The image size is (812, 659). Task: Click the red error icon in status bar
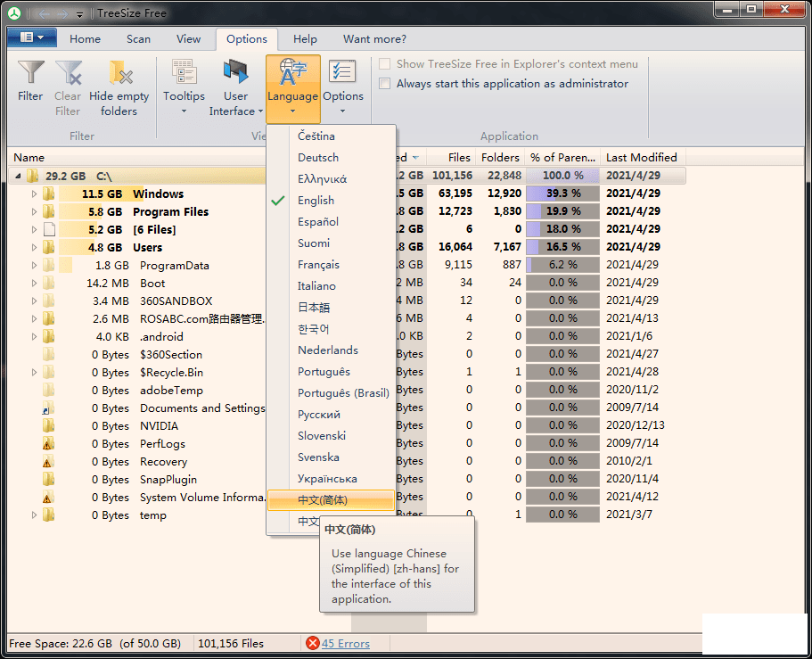tap(313, 643)
